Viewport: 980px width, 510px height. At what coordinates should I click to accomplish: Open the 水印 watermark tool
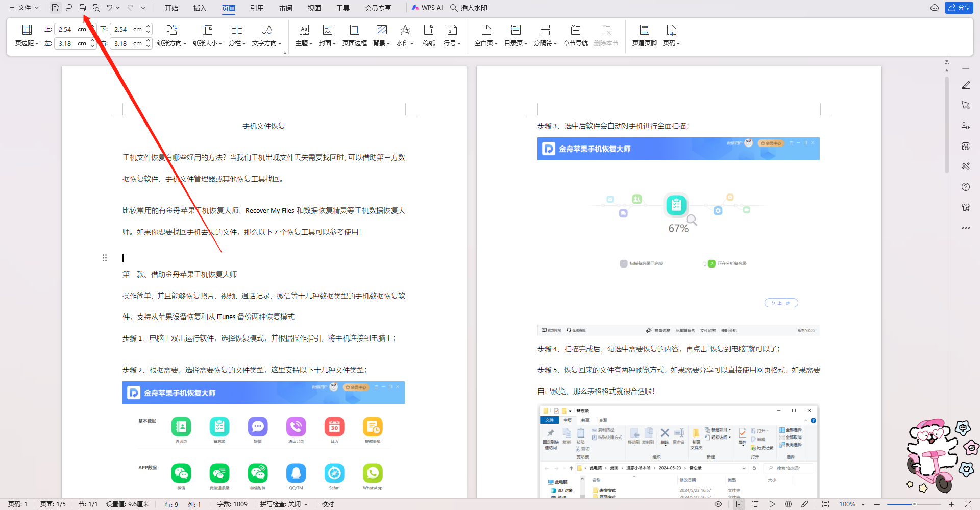coord(405,35)
